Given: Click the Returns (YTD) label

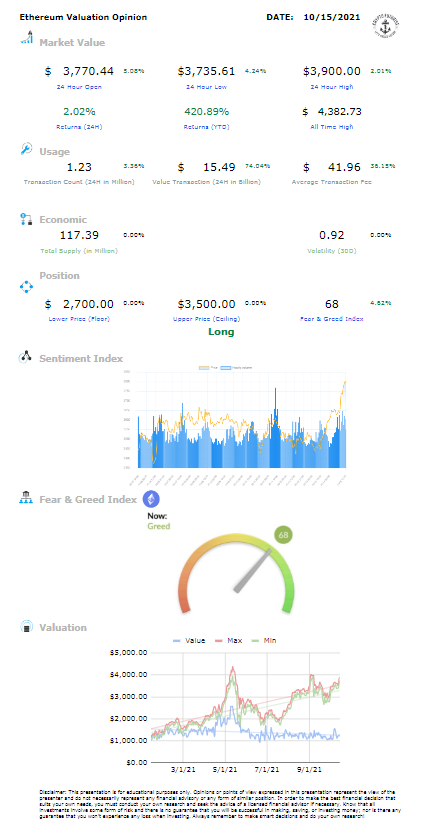Looking at the screenshot, I should [206, 127].
